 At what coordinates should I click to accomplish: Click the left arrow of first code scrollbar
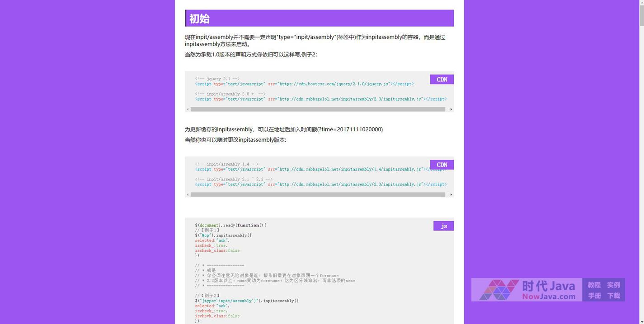[188, 109]
